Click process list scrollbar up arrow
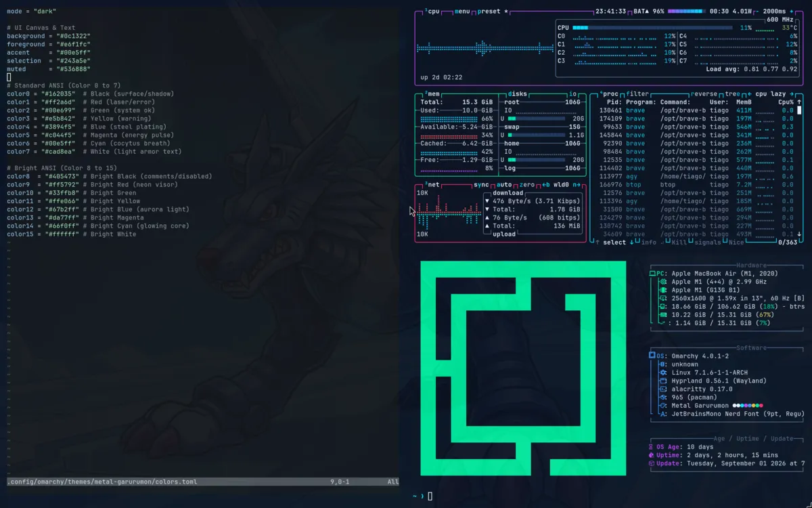Viewport: 812px width, 508px height. 799,102
